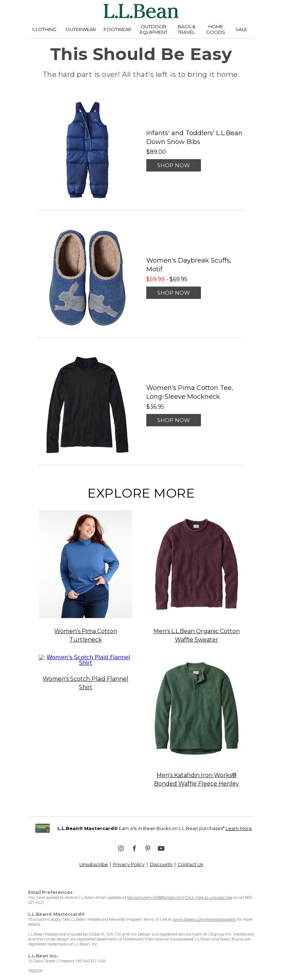Open the Privacy Policy link
Viewport: 282px width, 980px height.
coord(128,864)
